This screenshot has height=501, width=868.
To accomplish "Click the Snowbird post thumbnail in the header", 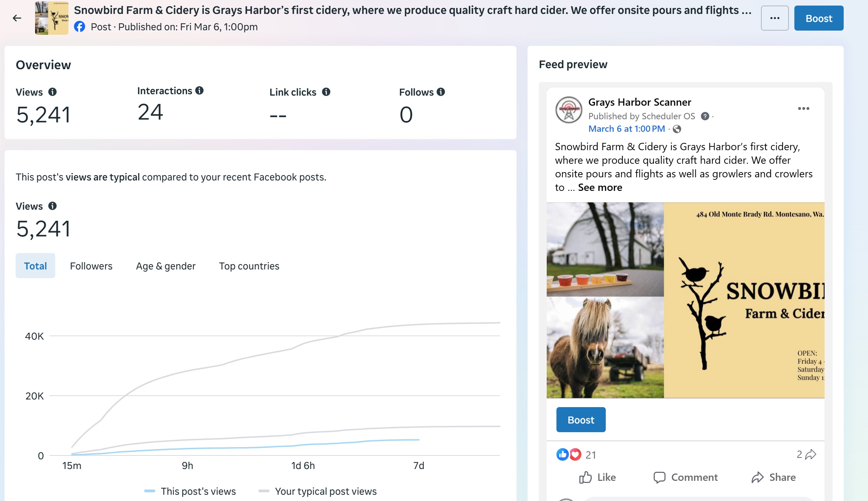I will 52,18.
